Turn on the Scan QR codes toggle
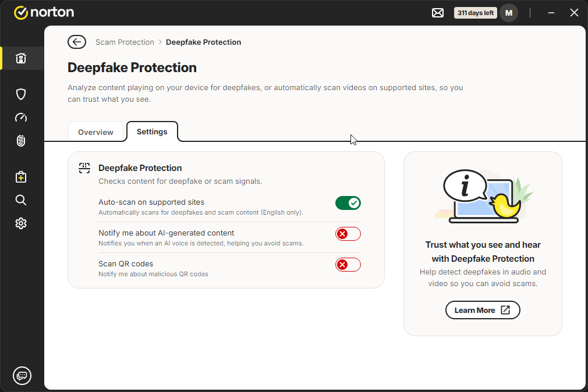Screen dimensions: 588x392 tap(348, 265)
